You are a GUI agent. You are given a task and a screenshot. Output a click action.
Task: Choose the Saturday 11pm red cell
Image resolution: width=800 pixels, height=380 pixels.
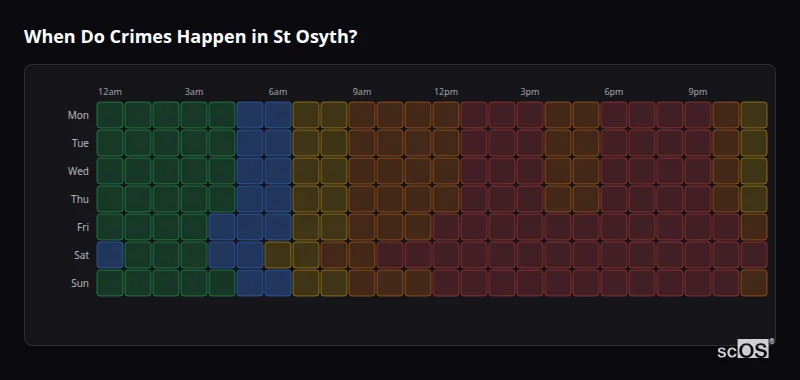pos(754,255)
